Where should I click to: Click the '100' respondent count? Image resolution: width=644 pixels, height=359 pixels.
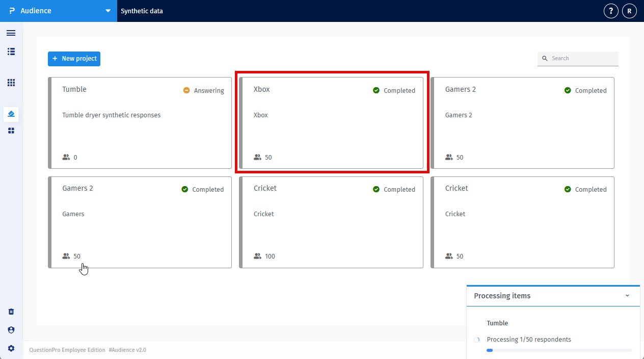click(270, 257)
